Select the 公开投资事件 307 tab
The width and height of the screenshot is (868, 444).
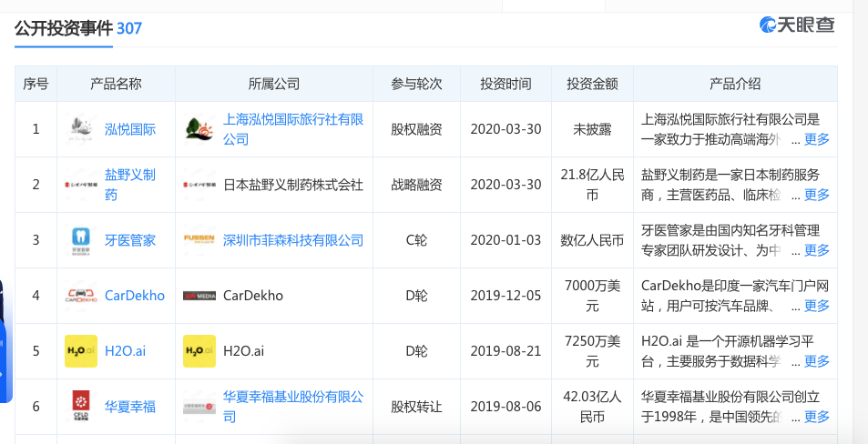pyautogui.click(x=78, y=28)
